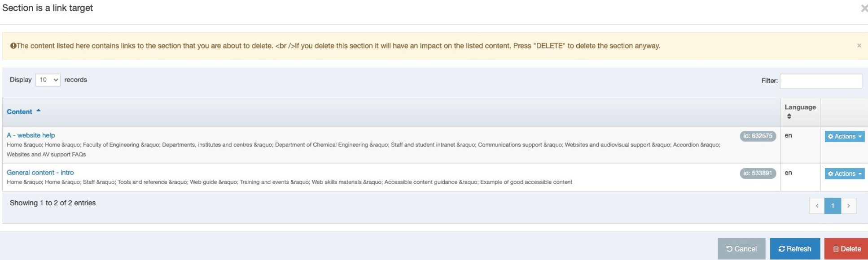Click the id: 533891 badge
This screenshot has width=868, height=260.
click(x=758, y=173)
